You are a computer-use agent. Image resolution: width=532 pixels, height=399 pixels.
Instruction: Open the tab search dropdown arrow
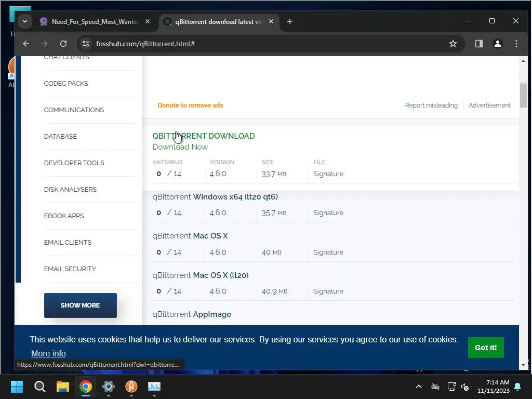[x=25, y=21]
